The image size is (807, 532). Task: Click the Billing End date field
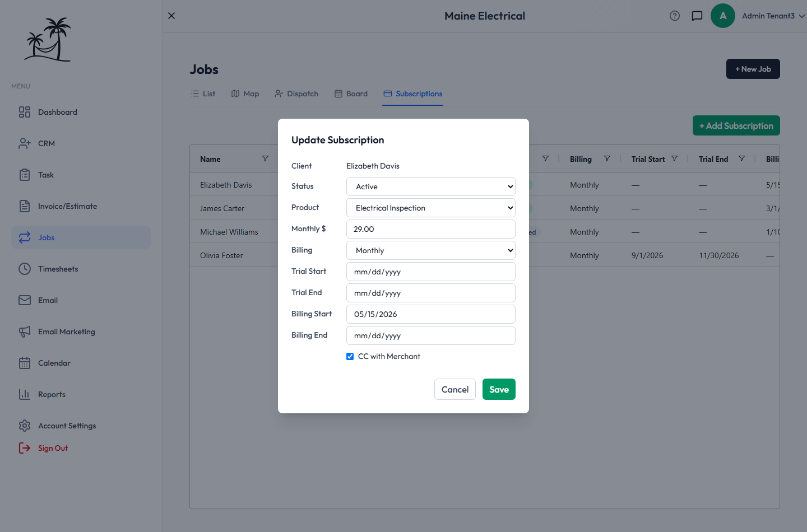coord(431,335)
